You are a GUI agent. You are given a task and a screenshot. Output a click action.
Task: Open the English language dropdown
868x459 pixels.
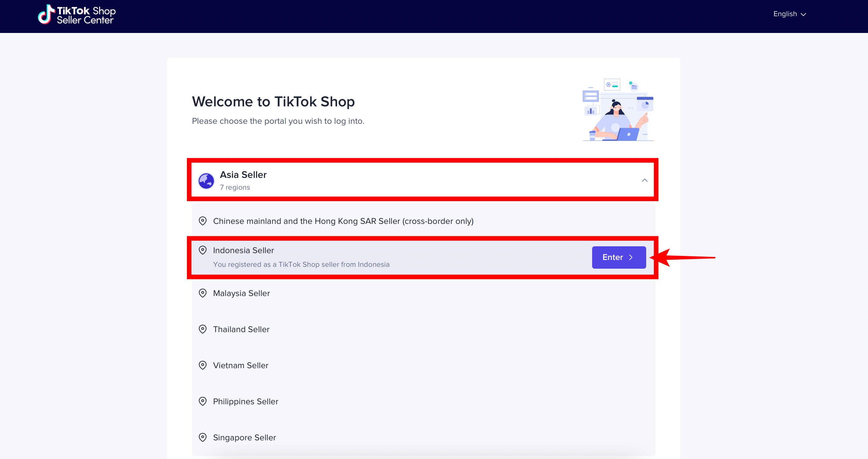(789, 14)
